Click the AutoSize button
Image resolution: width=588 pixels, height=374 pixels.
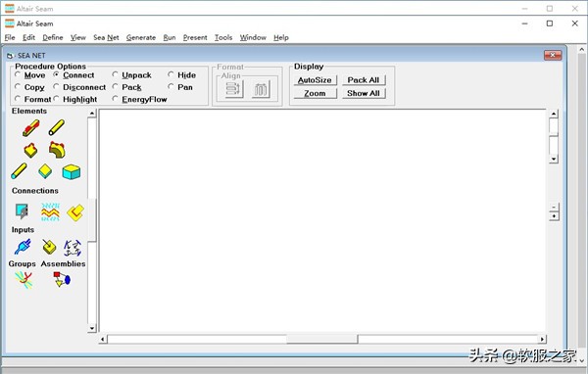pyautogui.click(x=315, y=80)
